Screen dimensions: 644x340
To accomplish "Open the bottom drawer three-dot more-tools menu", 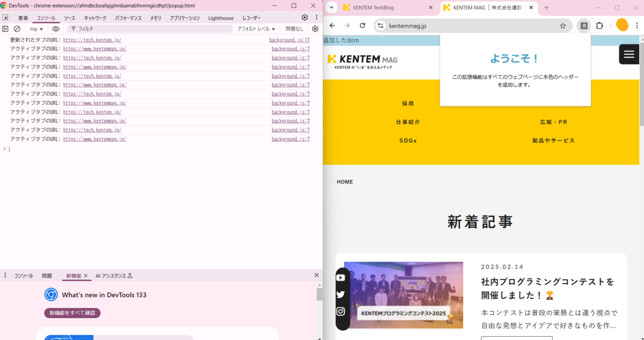I will point(5,276).
